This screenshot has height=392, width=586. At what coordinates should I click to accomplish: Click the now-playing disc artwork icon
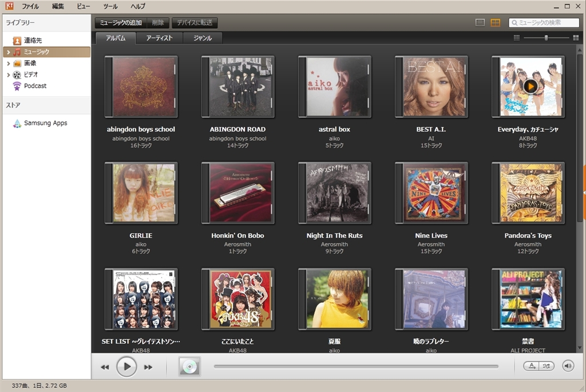pyautogui.click(x=189, y=367)
